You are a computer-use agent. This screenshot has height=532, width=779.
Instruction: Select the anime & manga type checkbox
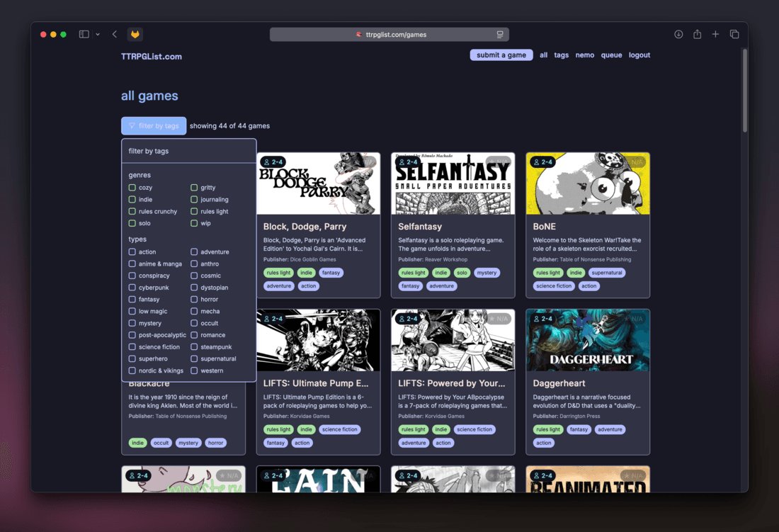[132, 264]
